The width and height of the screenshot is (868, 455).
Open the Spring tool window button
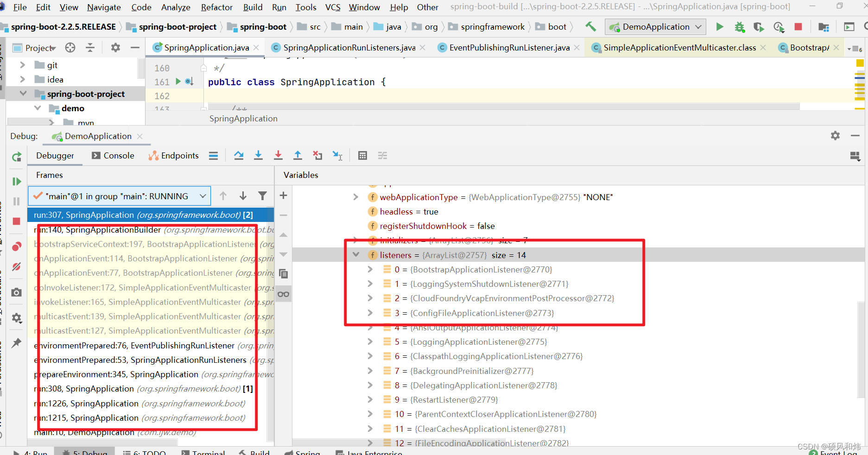302,452
